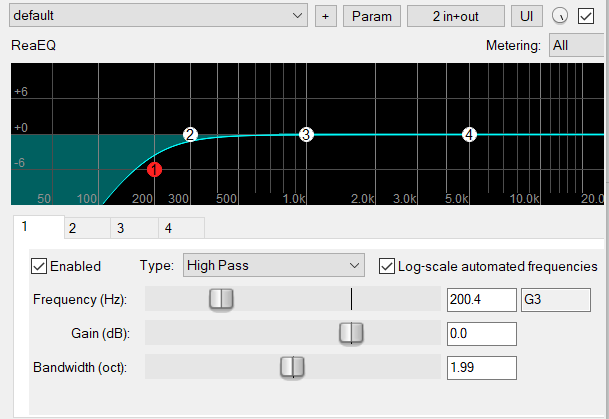Viewport: 609px width, 419px height.
Task: Click the UI button
Action: (527, 16)
